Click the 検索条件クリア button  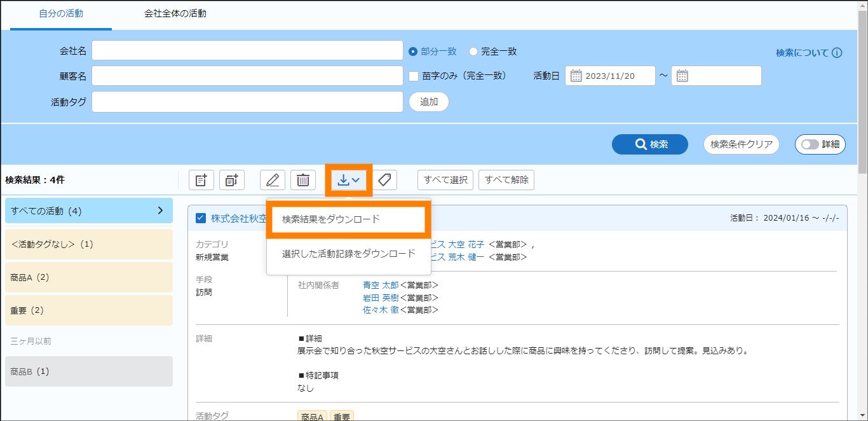(742, 144)
